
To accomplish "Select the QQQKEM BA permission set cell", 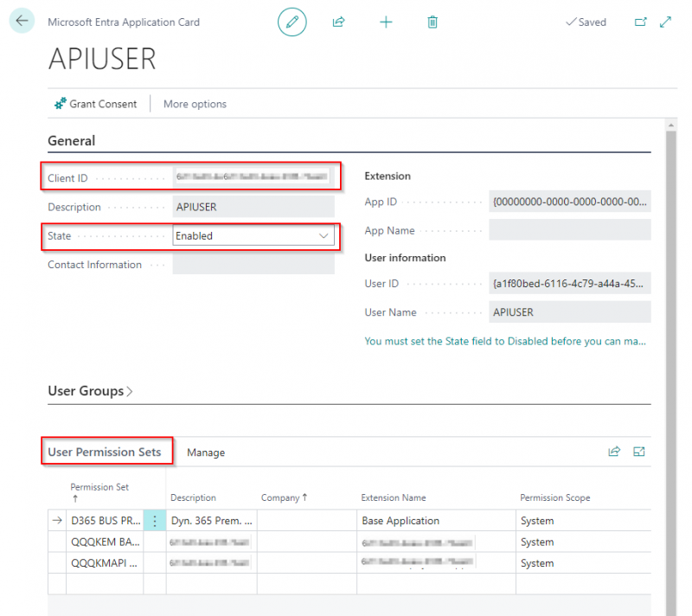I will [105, 542].
